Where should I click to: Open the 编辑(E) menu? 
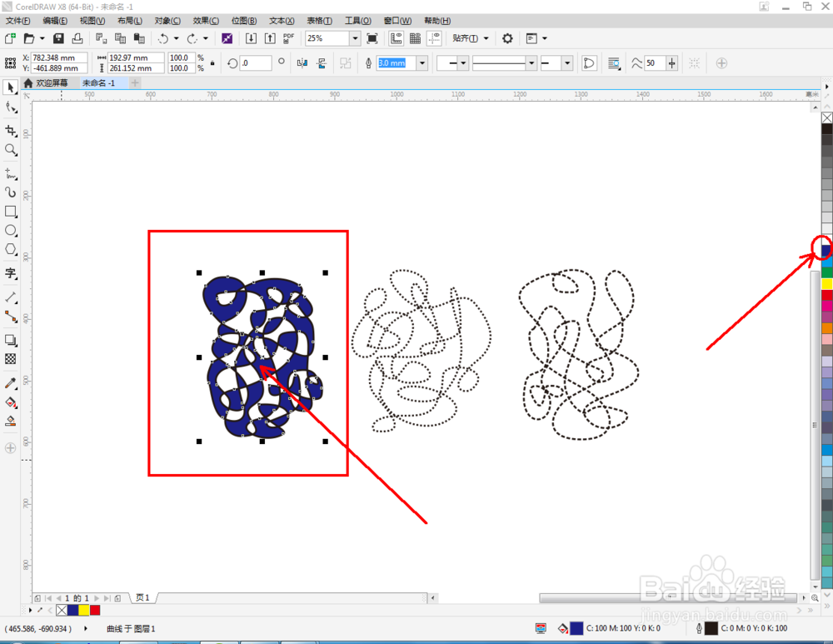(55, 21)
